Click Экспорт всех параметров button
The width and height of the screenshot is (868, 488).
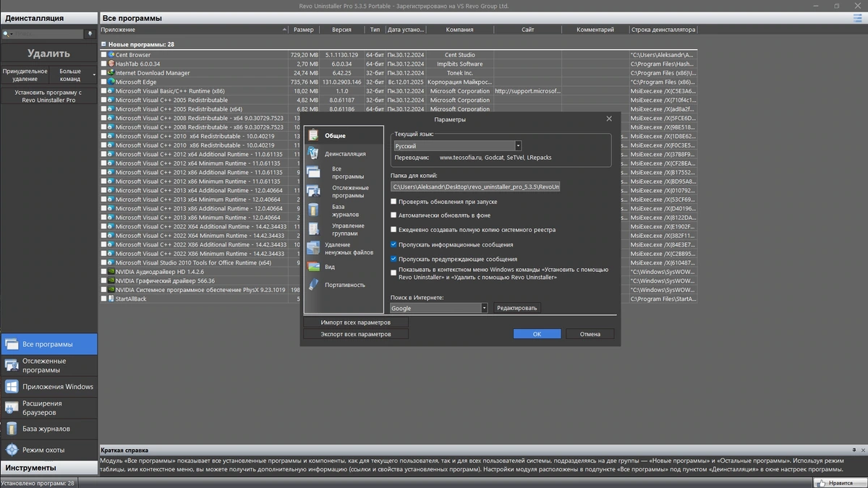tap(355, 334)
